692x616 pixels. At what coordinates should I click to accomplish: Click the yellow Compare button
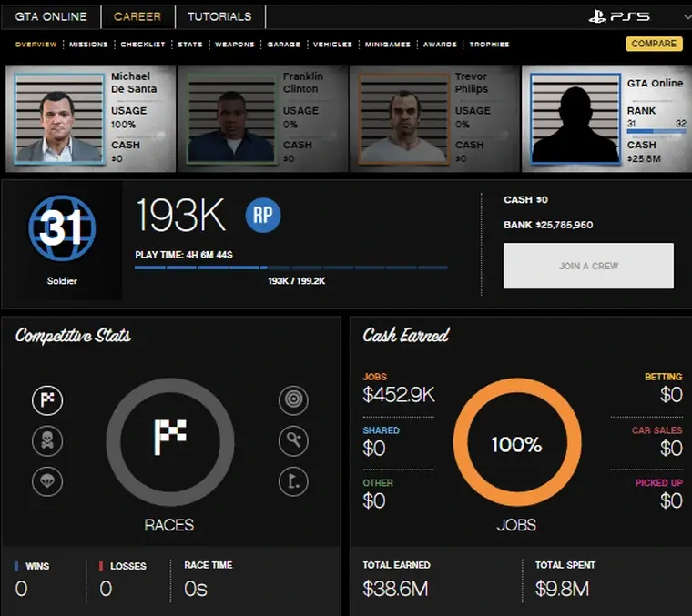tap(654, 44)
